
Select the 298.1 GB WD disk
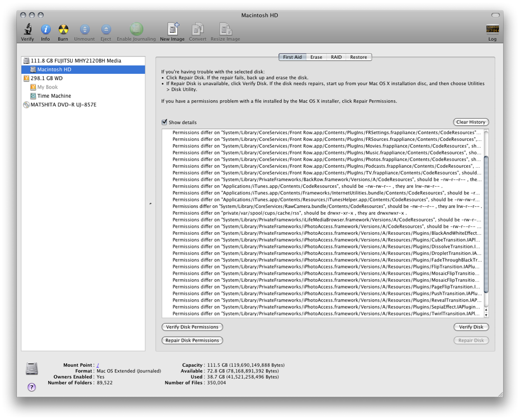83,78
